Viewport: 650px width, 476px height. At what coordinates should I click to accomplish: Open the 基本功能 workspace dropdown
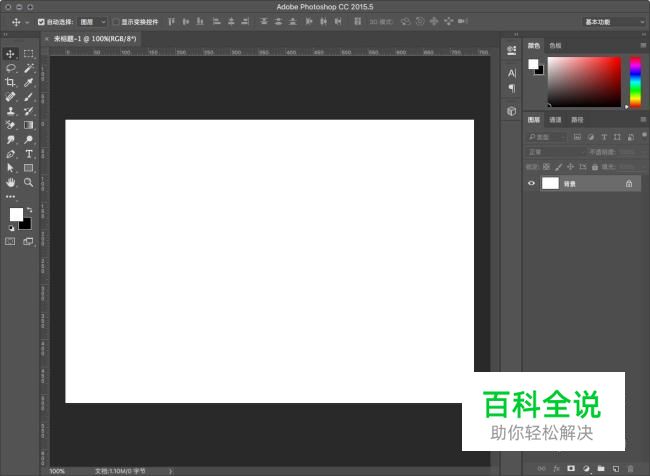pyautogui.click(x=612, y=21)
